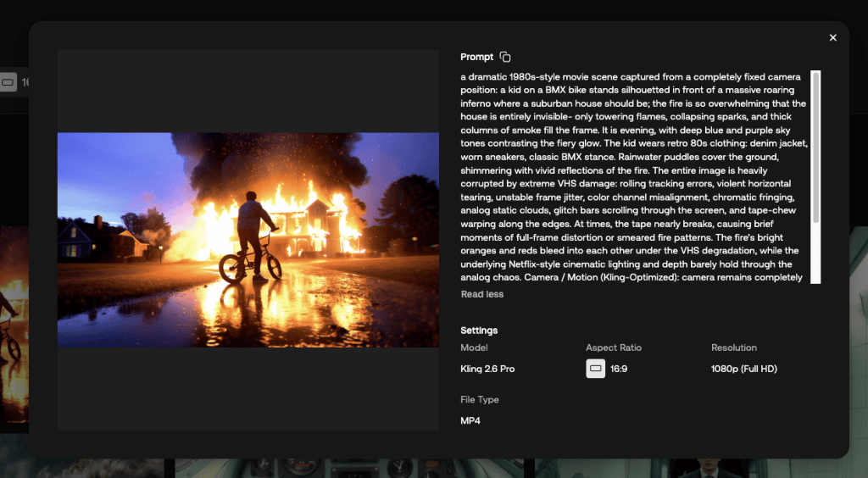868x478 pixels.
Task: Copy the prompt using the copy icon
Action: (505, 57)
